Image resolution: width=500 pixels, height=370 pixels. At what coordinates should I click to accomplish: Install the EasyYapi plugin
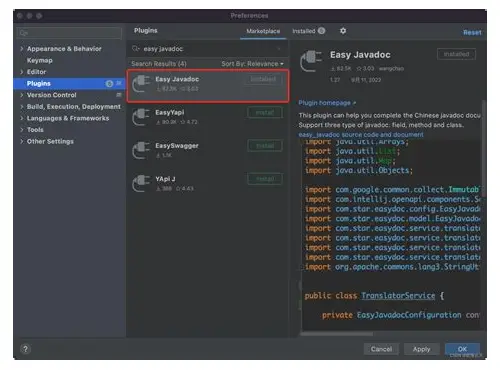265,113
